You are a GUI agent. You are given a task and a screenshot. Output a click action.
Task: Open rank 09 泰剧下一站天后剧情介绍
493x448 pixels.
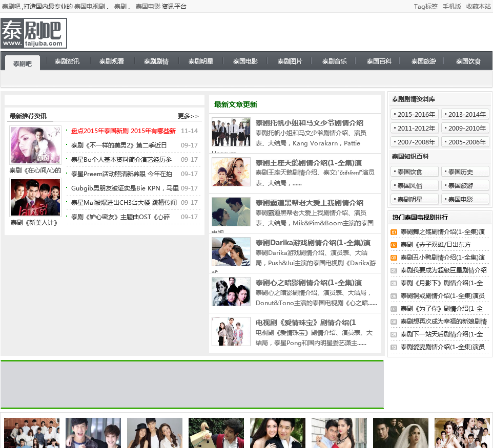(x=442, y=334)
